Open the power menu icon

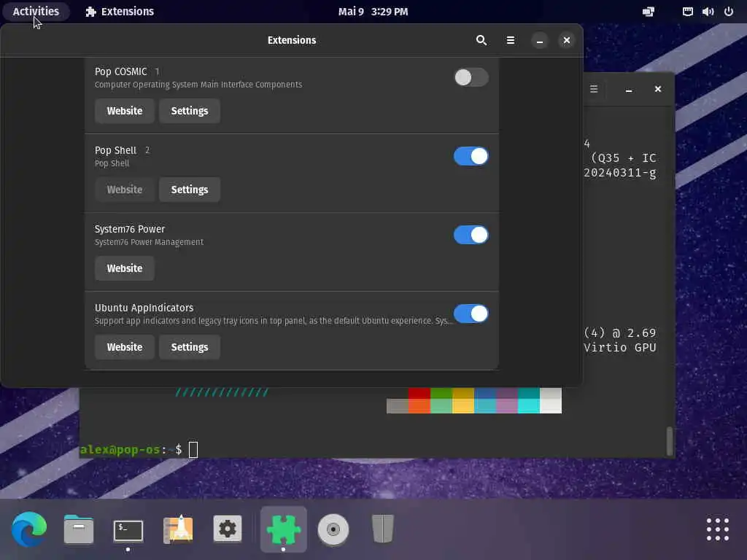[x=729, y=12]
